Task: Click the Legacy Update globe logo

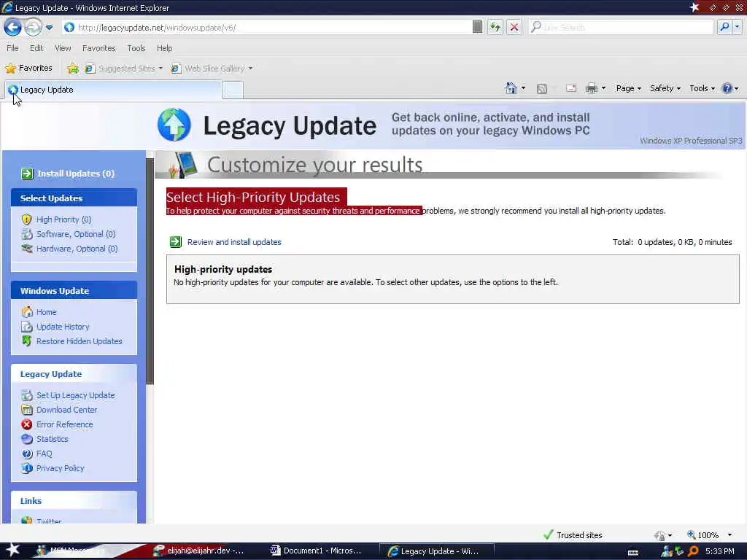Action: [x=174, y=125]
